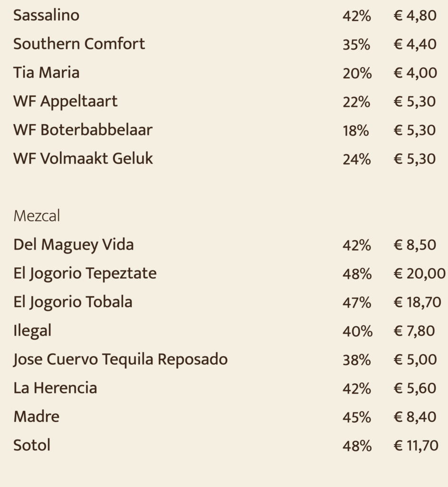Click the € 18,70 price
The width and height of the screenshot is (448, 487).
coord(417,302)
